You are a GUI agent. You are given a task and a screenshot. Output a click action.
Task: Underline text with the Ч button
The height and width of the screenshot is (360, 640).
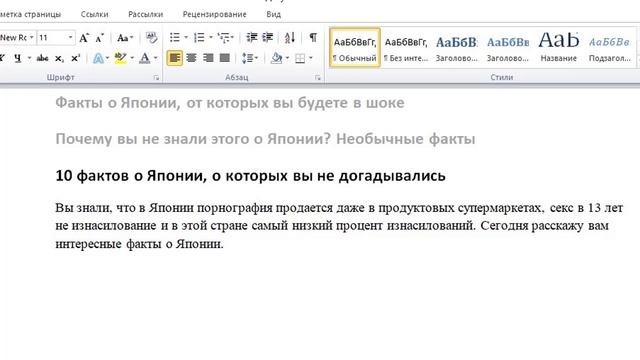click(18, 58)
